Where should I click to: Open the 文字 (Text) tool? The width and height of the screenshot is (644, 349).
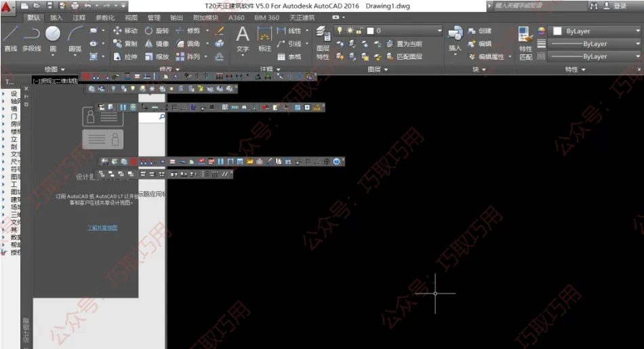tap(243, 39)
